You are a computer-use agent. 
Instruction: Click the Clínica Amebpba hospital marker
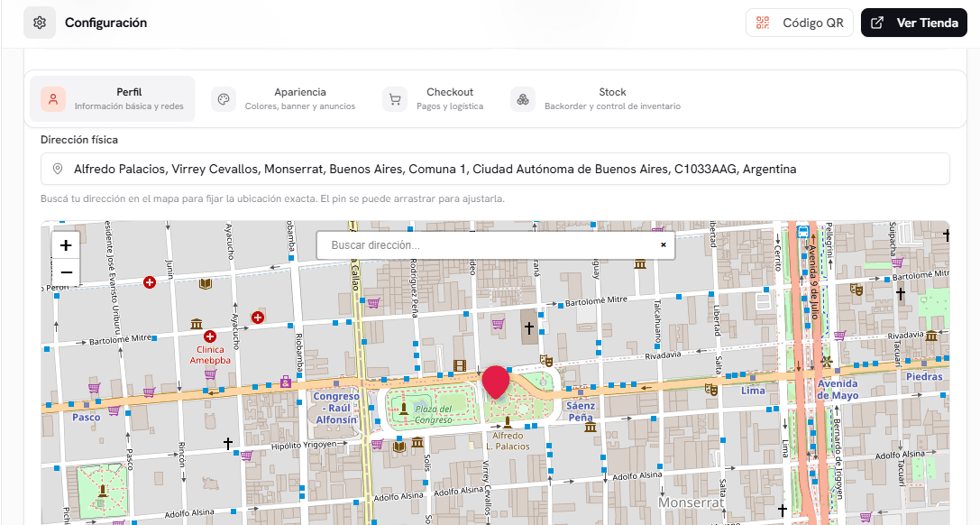tap(210, 336)
